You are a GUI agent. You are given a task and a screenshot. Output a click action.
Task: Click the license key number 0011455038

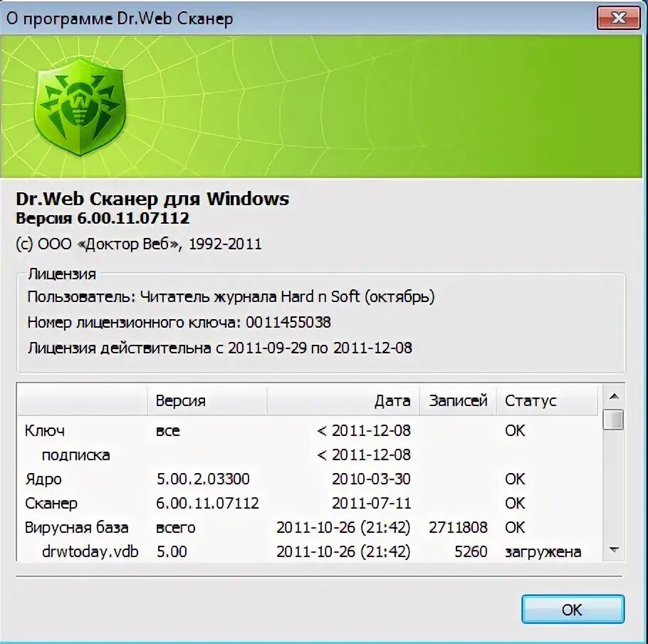288,322
